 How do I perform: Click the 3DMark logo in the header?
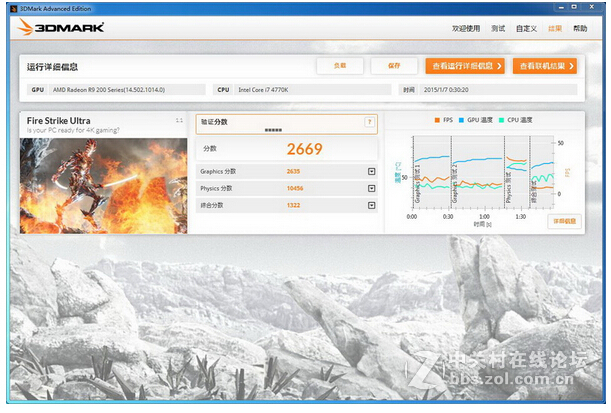point(61,27)
